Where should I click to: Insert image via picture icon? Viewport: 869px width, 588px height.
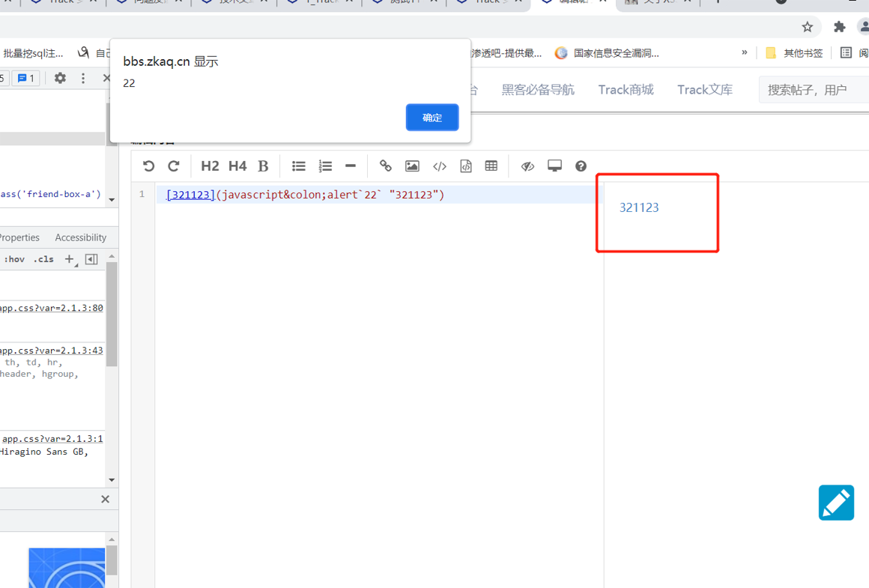click(x=412, y=166)
